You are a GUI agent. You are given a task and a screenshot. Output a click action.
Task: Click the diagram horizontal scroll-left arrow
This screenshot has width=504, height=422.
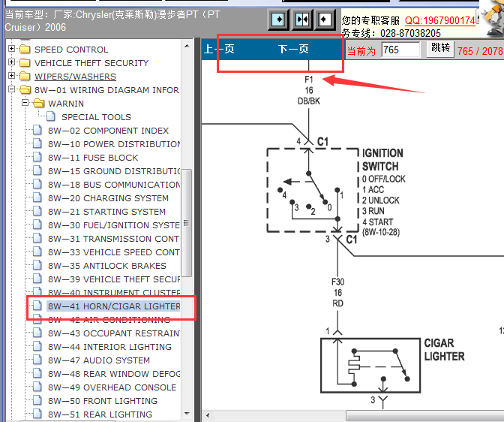(208, 415)
